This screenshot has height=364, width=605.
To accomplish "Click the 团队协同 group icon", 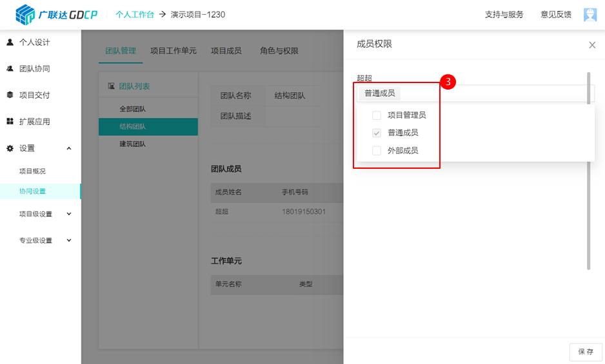I will [10, 69].
